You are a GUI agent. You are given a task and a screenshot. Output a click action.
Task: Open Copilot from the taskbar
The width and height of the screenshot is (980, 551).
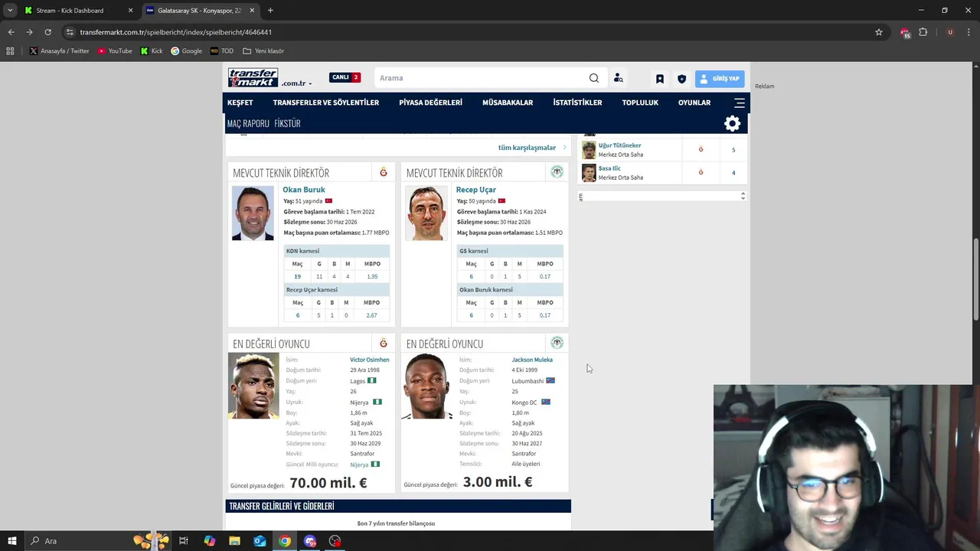[x=209, y=541]
